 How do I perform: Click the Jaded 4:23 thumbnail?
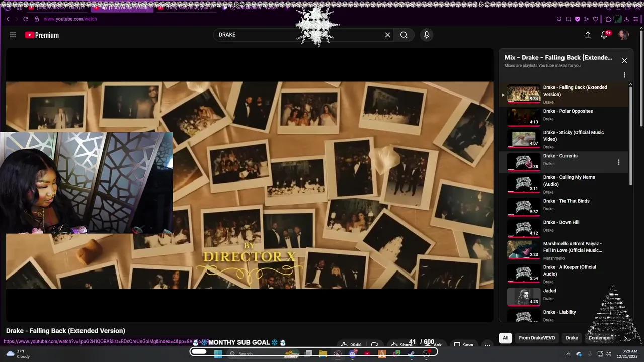[523, 297]
